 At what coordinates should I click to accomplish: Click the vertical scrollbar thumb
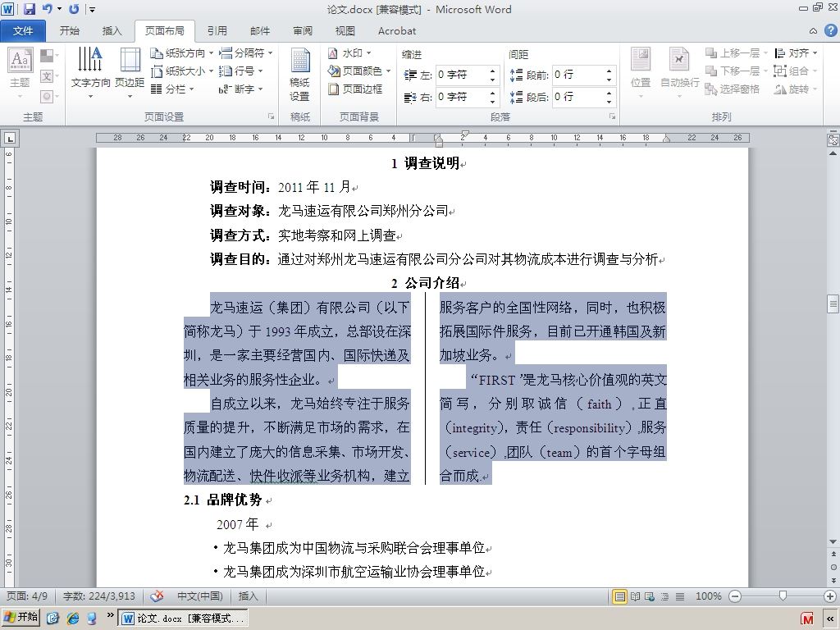(x=833, y=304)
